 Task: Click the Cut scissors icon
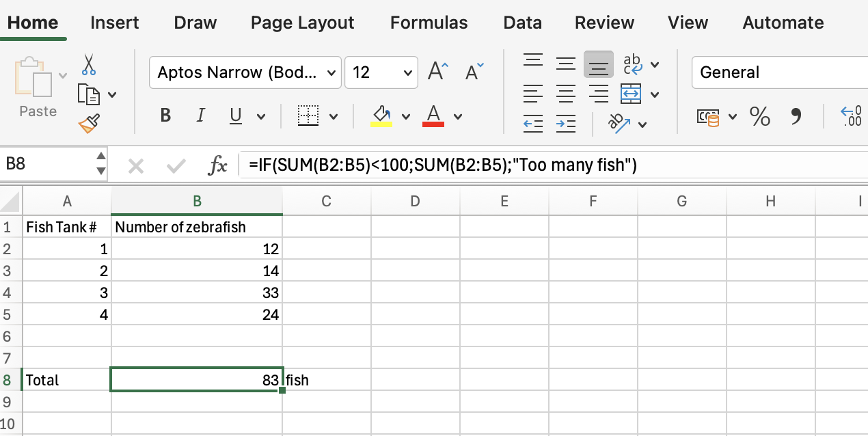tap(88, 65)
